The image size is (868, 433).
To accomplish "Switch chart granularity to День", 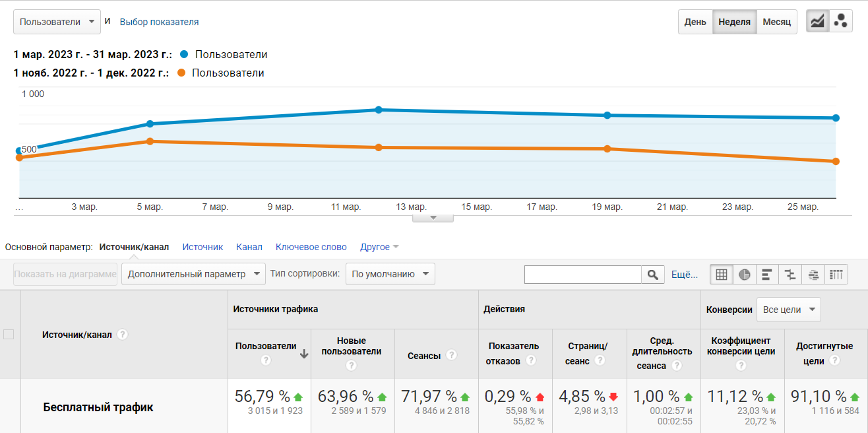I will [695, 21].
